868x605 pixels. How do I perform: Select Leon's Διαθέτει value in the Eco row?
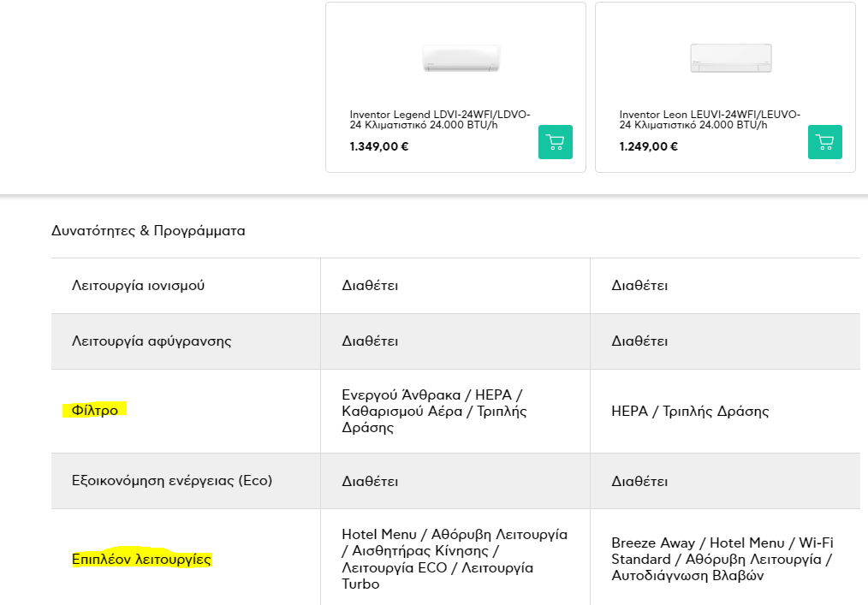pos(639,481)
